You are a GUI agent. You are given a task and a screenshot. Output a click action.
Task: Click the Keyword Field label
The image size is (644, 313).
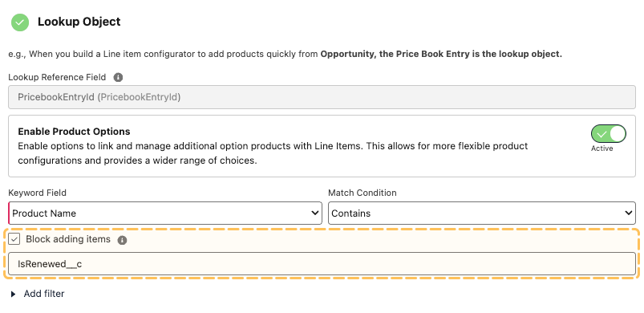[38, 193]
